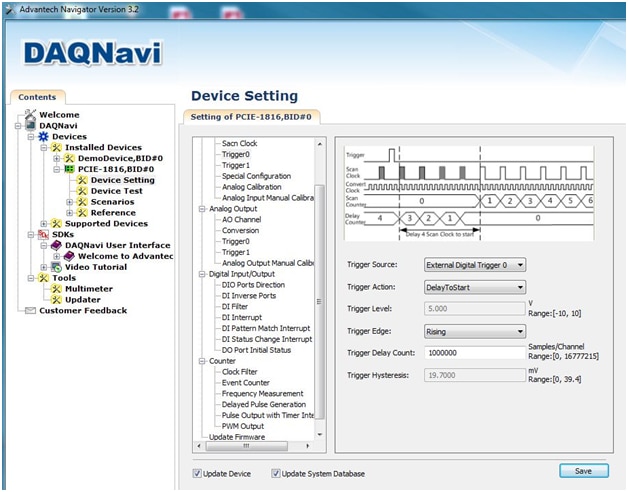Collapse the PCIE-1816,BID#0 node

57,169
